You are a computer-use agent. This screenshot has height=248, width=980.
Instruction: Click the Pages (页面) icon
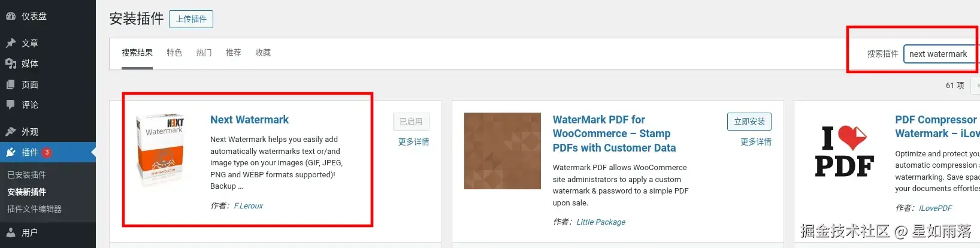[x=11, y=84]
